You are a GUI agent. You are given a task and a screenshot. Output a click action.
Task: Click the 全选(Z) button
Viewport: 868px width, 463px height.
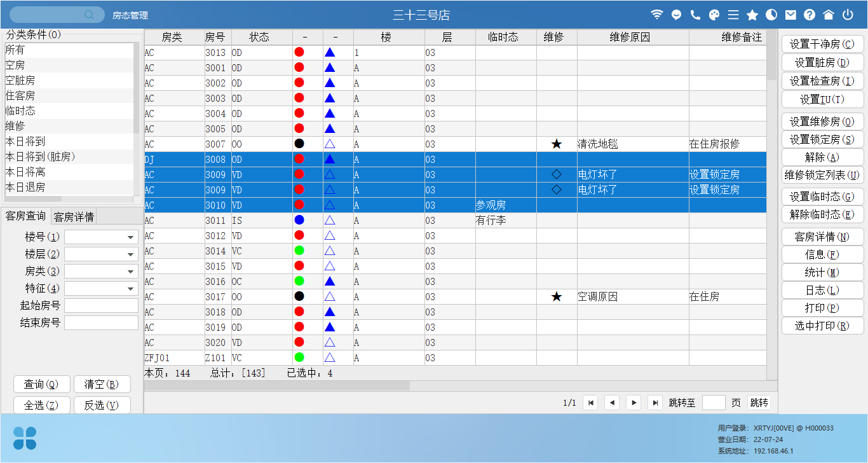[41, 405]
